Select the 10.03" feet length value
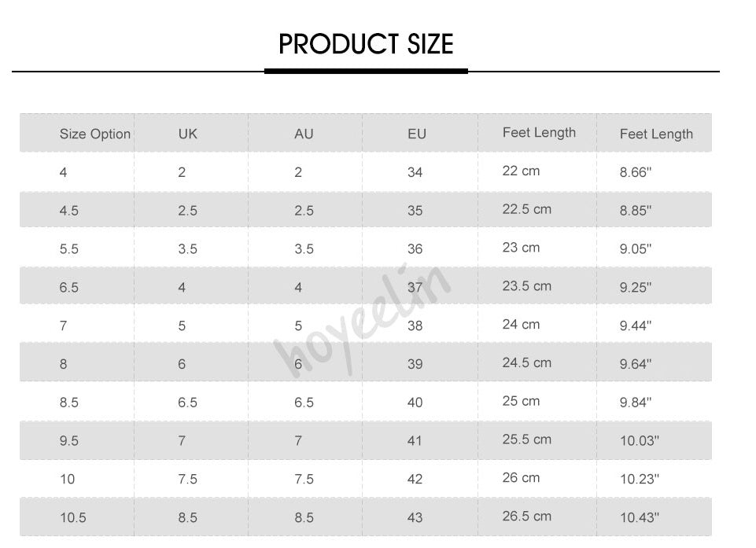Viewport: 756px width, 548px height. point(639,441)
